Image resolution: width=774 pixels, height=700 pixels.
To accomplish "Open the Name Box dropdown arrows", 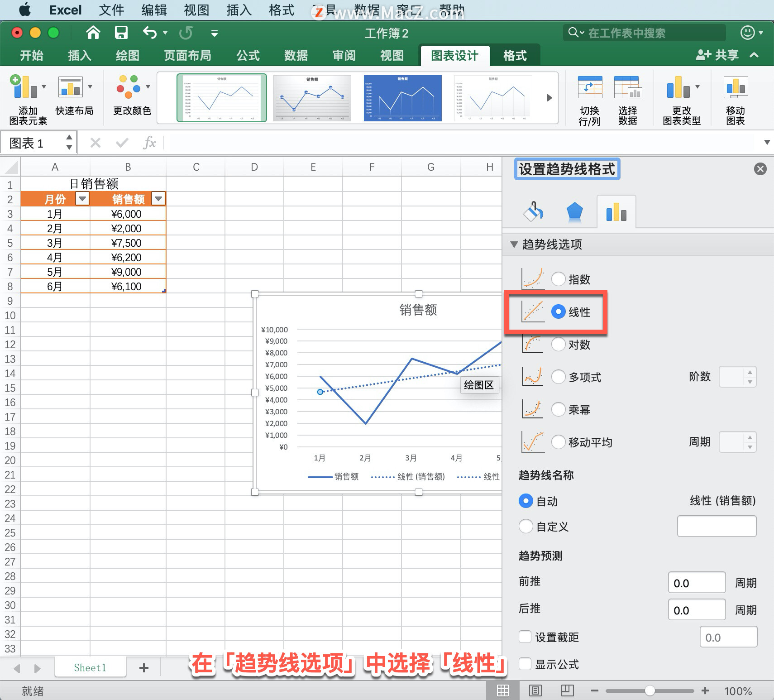I will (69, 142).
